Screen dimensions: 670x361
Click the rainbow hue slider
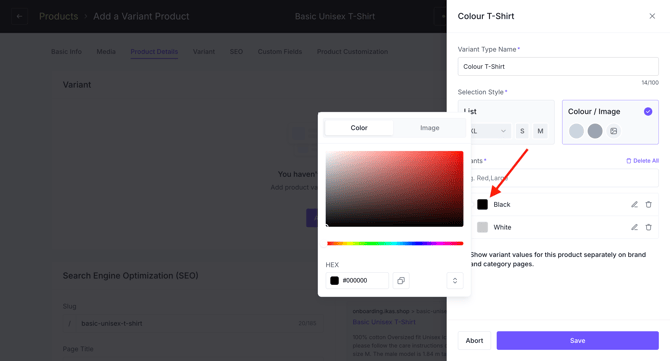pyautogui.click(x=395, y=244)
